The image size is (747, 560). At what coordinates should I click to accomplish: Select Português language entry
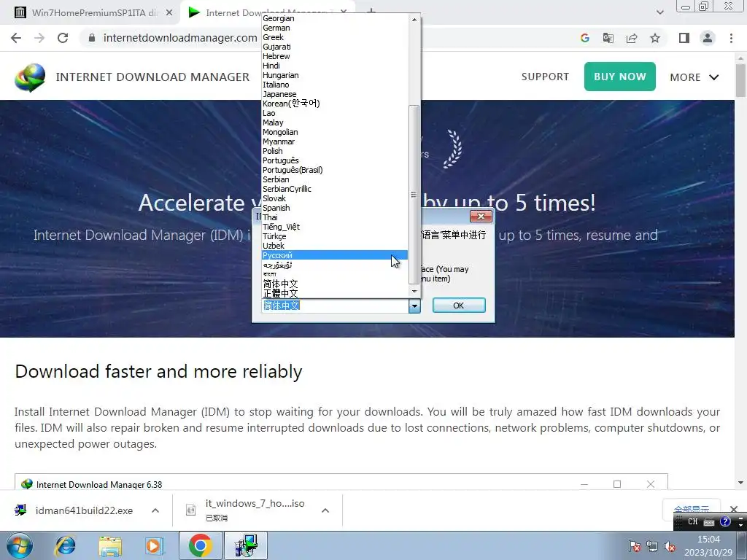tap(334, 160)
